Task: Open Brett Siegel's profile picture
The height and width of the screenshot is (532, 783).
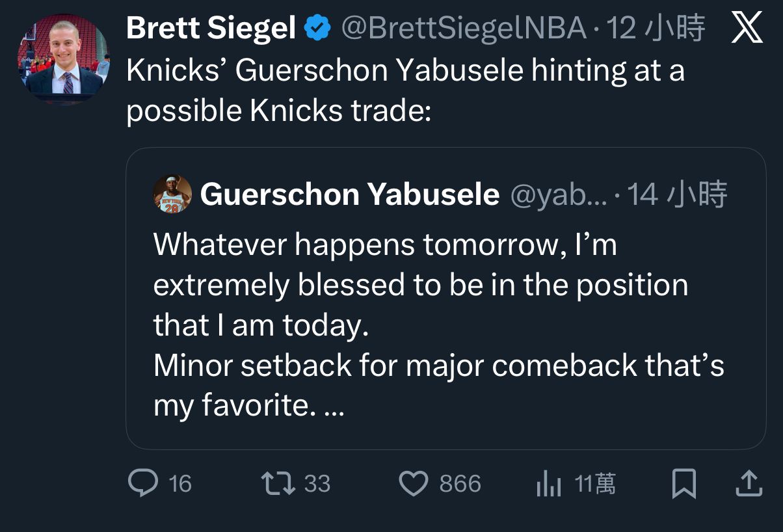Action: (x=63, y=60)
